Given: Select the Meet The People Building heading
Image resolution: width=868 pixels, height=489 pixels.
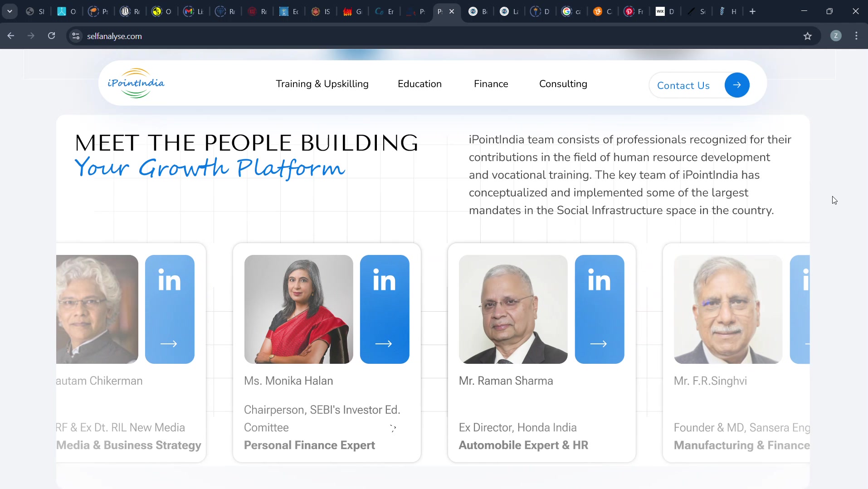Looking at the screenshot, I should pyautogui.click(x=246, y=143).
